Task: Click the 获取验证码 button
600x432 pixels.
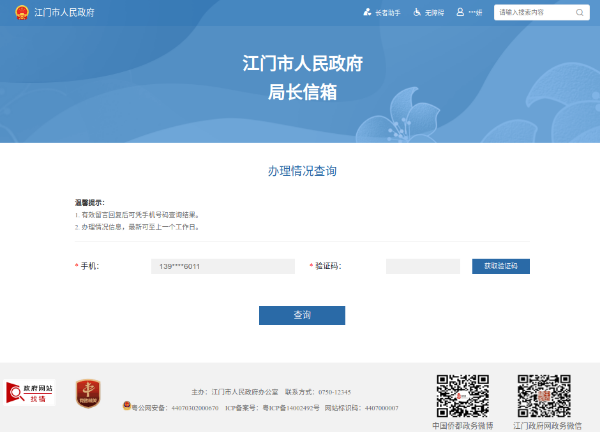Action: (x=501, y=266)
